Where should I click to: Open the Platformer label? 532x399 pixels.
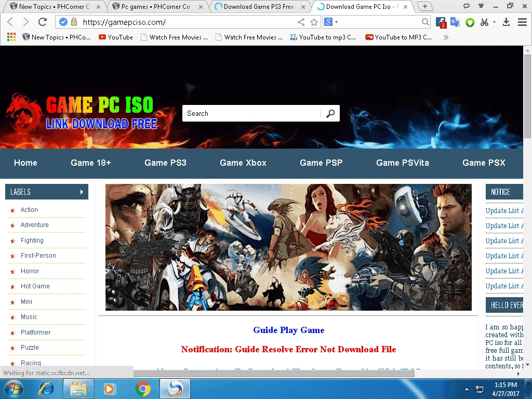[x=36, y=332]
